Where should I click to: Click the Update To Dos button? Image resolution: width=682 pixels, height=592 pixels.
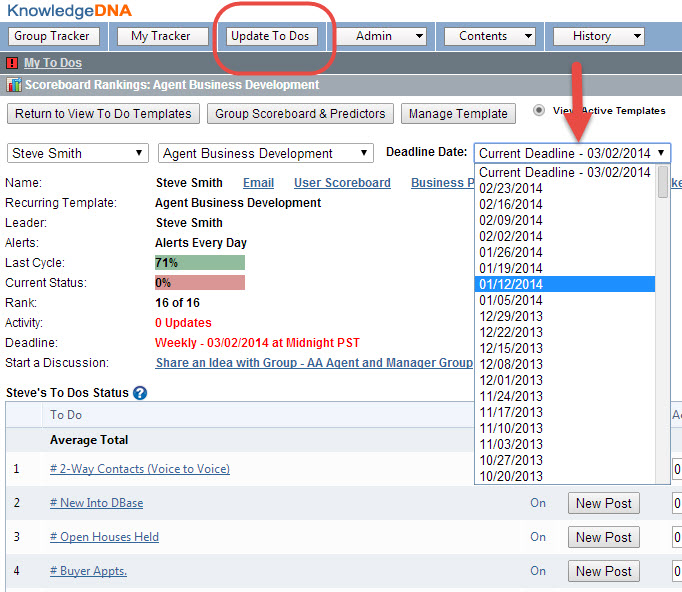click(x=272, y=36)
